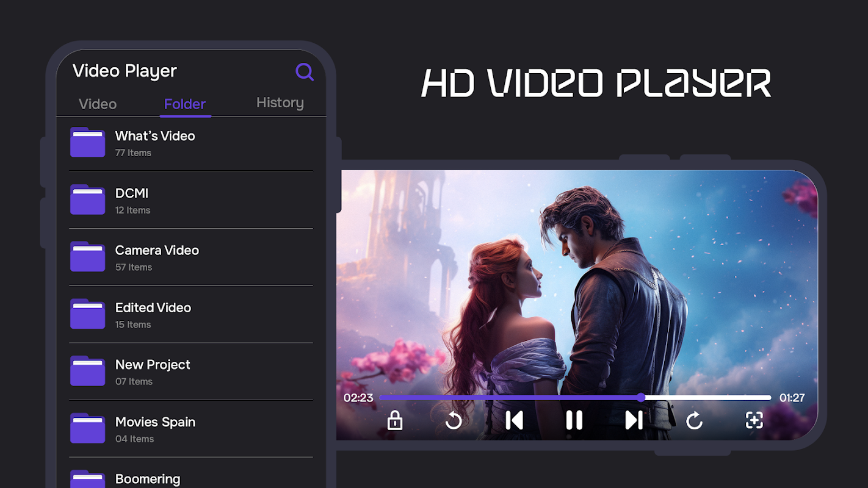Switch to the Video tab
This screenshot has width=868, height=488.
[x=98, y=104]
